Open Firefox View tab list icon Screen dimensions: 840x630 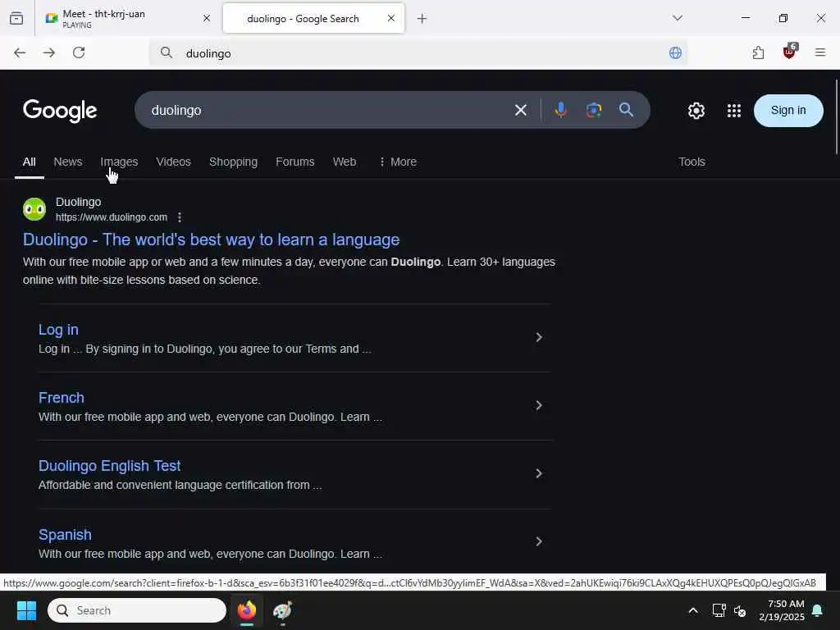click(x=16, y=19)
